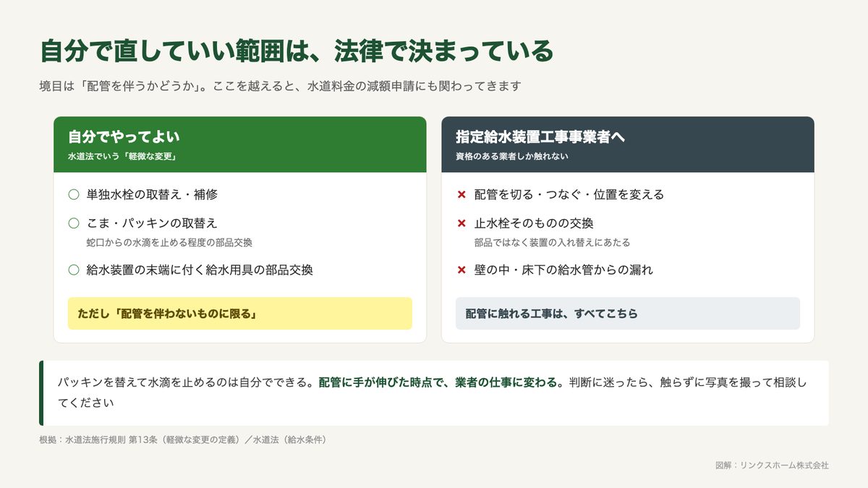Image resolution: width=868 pixels, height=488 pixels.
Task: Click the credit 図解：リンクスホーム株式会社
Action: [772, 466]
